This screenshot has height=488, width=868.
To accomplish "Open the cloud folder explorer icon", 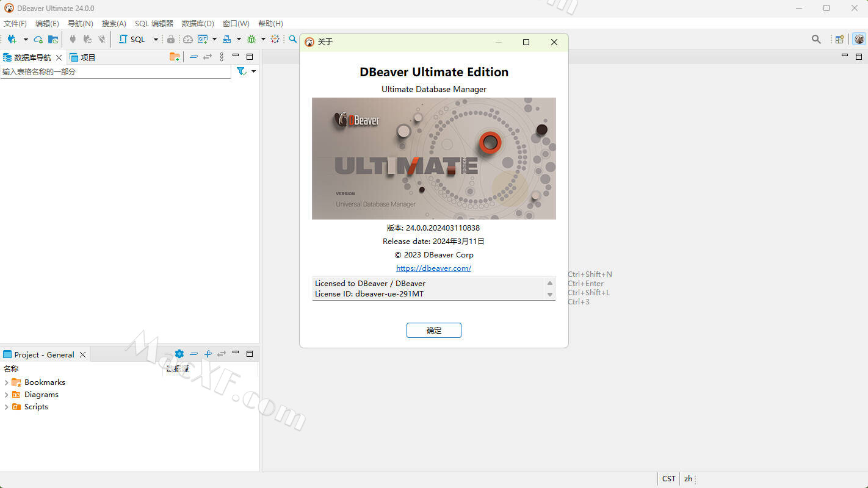I will [53, 39].
